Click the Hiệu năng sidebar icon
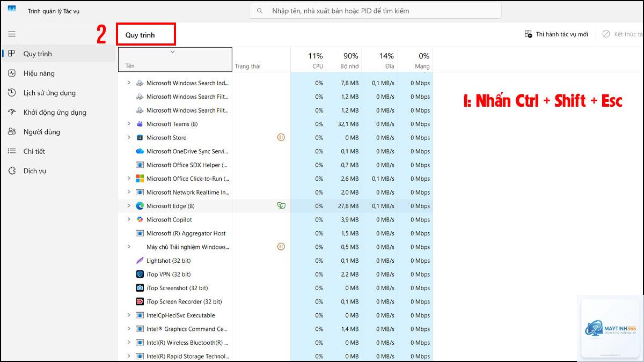 (x=12, y=73)
